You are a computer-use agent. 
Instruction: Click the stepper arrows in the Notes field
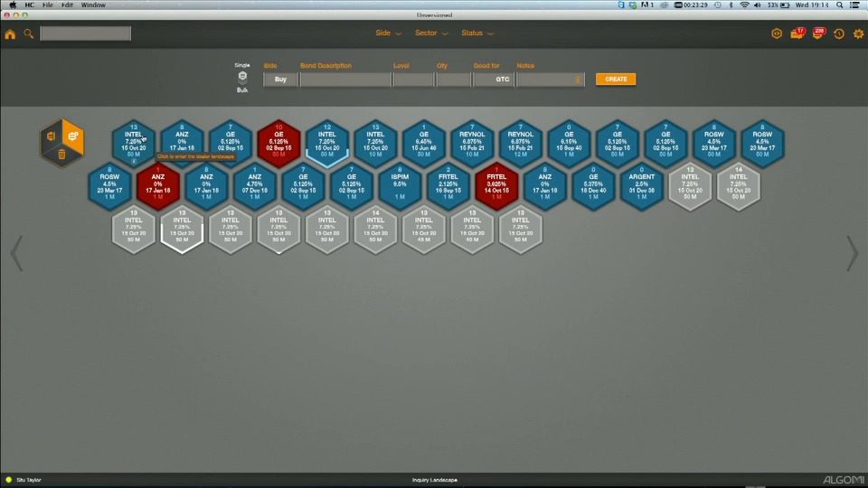578,80
